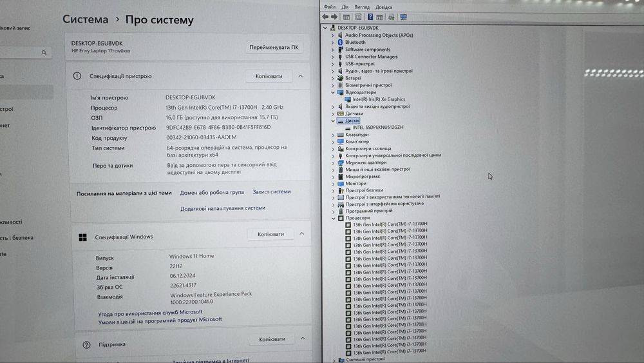The height and width of the screenshot is (363, 644).
Task: Click the drive icon next to INTEL SSDPEKNU512GZH
Action: [x=348, y=128]
